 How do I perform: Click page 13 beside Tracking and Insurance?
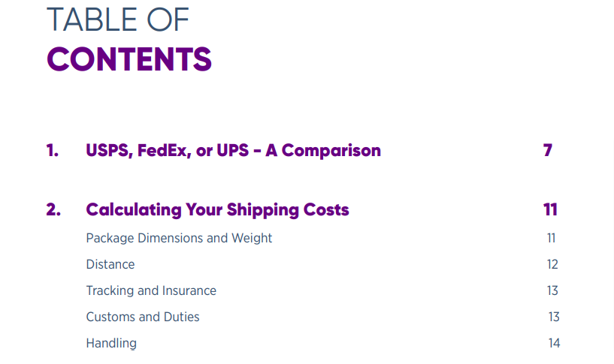[552, 291]
